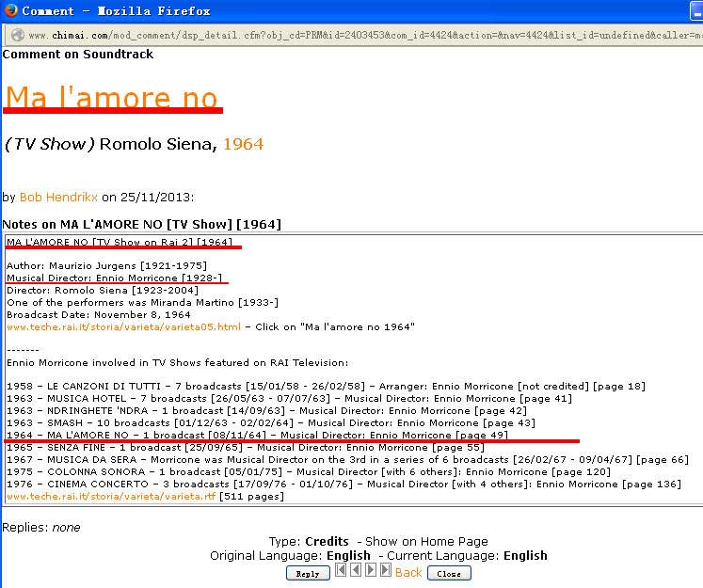Image resolution: width=703 pixels, height=588 pixels.
Task: Click the Miranda Martino performer line
Action: tap(142, 302)
